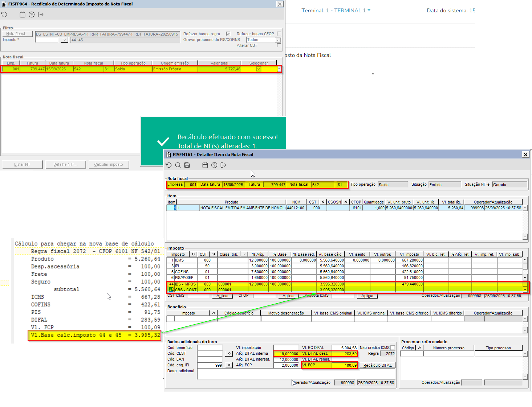Click the Motivo desoneração column header
532x407 pixels.
[x=286, y=313]
